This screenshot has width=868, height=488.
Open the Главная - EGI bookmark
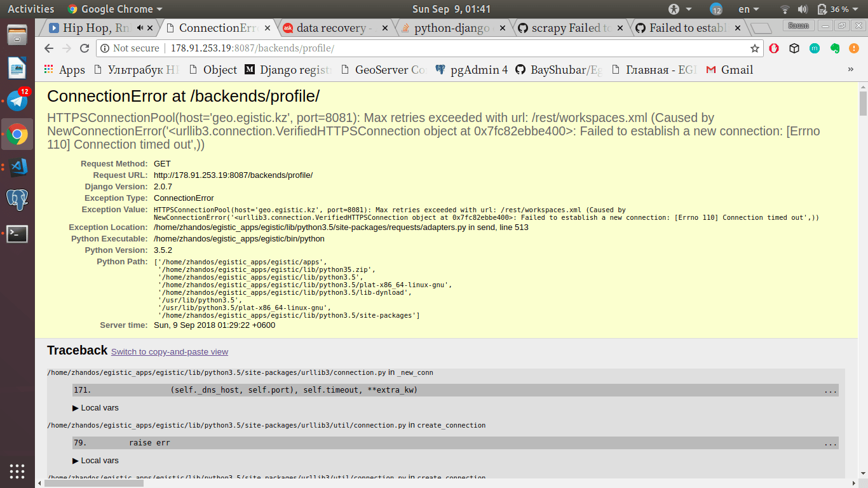pos(654,70)
